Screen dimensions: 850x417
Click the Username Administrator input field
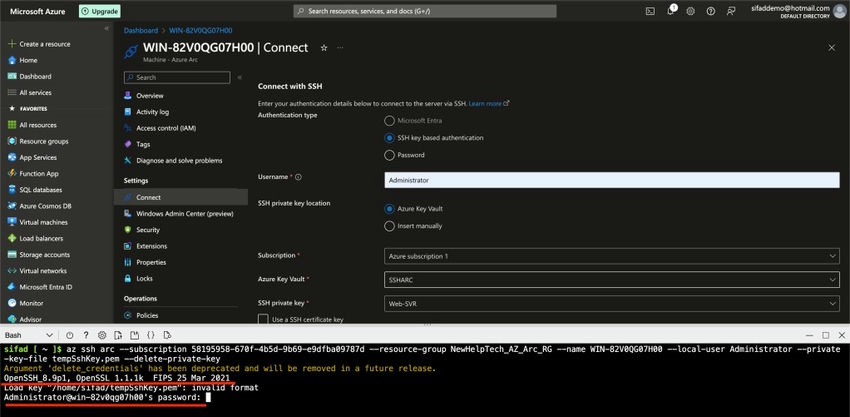click(x=612, y=180)
